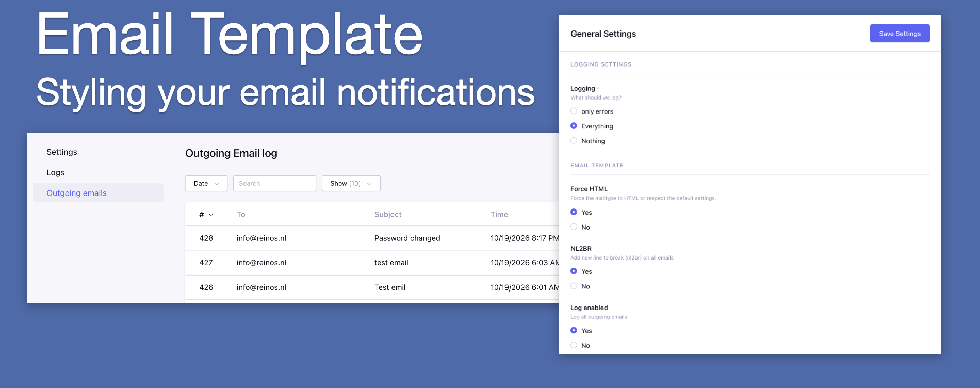The height and width of the screenshot is (388, 980).
Task: Sort by the Subject column header
Action: [x=388, y=215]
